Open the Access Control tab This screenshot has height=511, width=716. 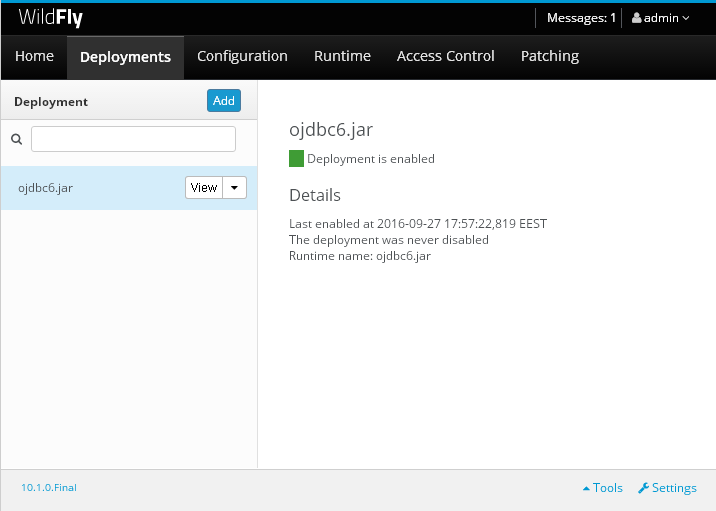(445, 56)
